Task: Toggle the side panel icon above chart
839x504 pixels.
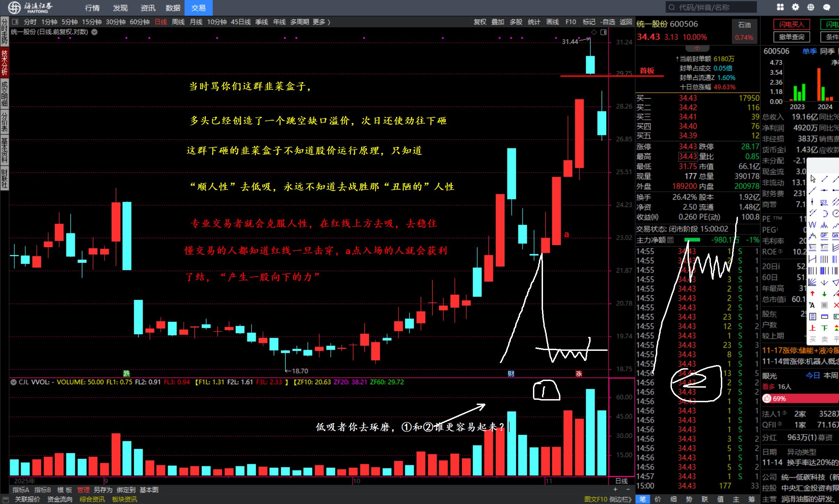Action: [604, 32]
